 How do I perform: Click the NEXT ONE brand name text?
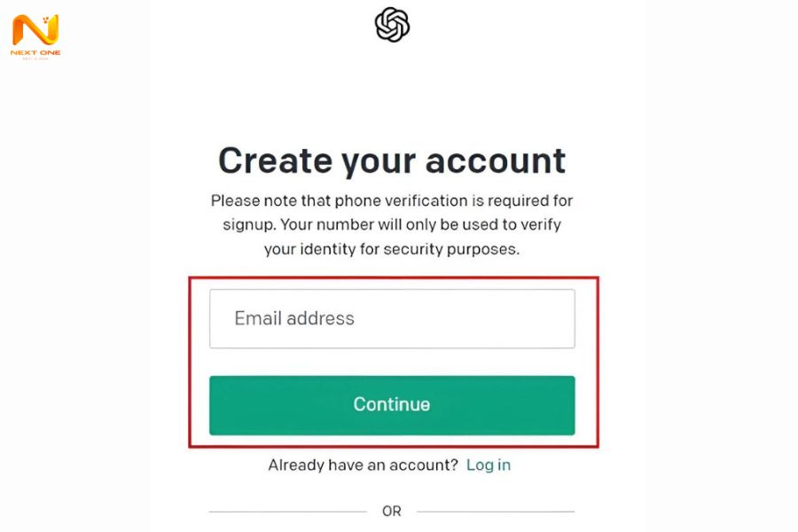click(35, 52)
